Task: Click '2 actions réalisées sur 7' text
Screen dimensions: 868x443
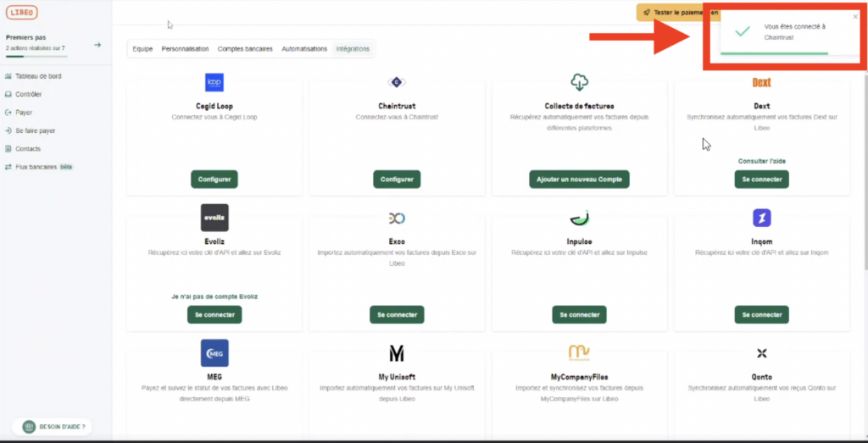Action: point(36,48)
